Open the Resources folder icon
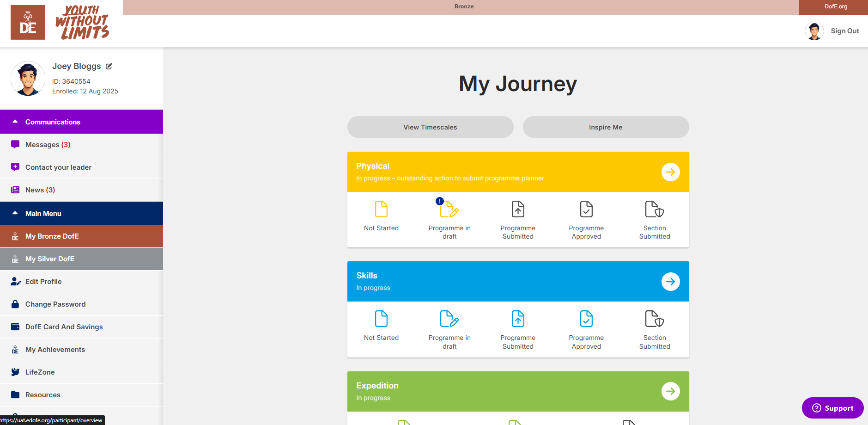This screenshot has width=868, height=425. click(15, 394)
